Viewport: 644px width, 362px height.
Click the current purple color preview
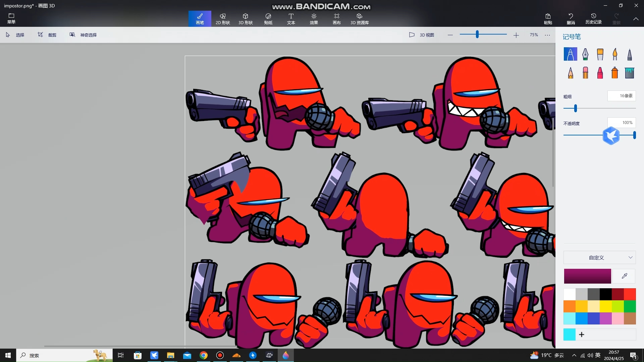point(587,276)
